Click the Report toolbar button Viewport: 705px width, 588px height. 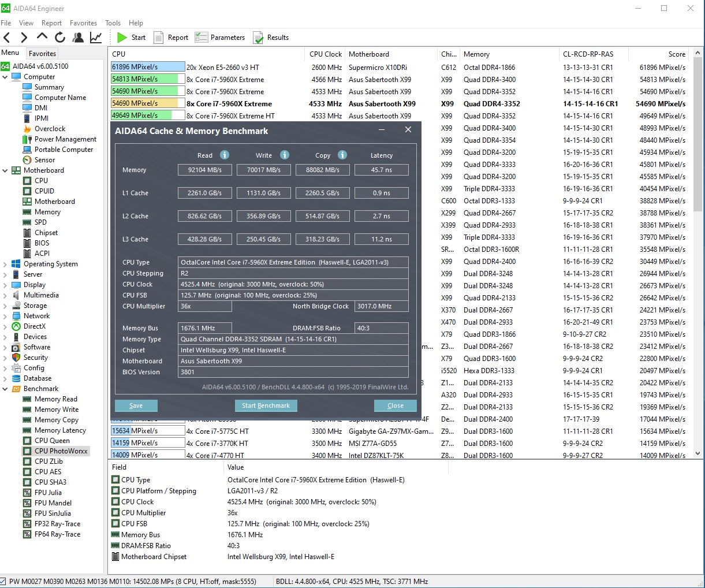(171, 38)
